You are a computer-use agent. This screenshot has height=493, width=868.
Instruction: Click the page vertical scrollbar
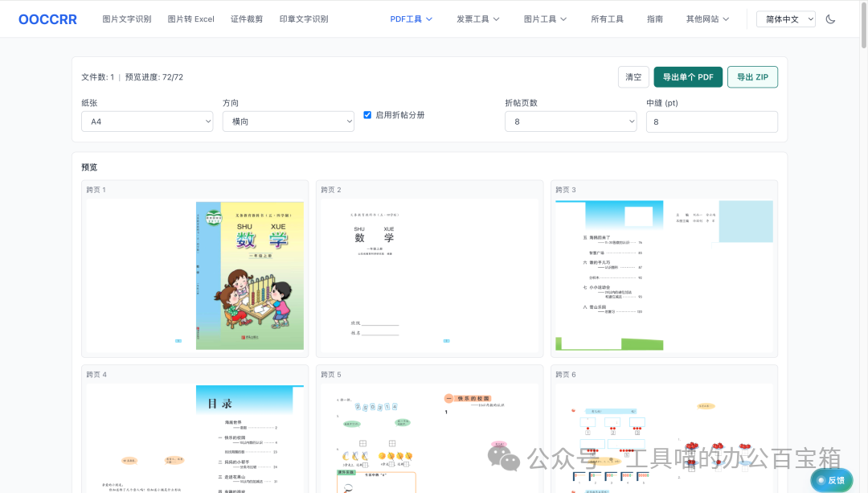coord(864,25)
